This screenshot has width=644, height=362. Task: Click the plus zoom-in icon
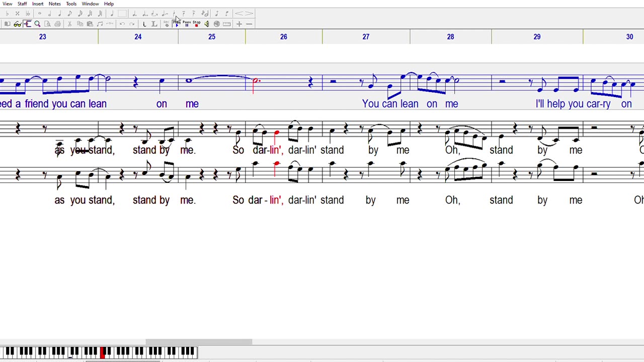[239, 24]
